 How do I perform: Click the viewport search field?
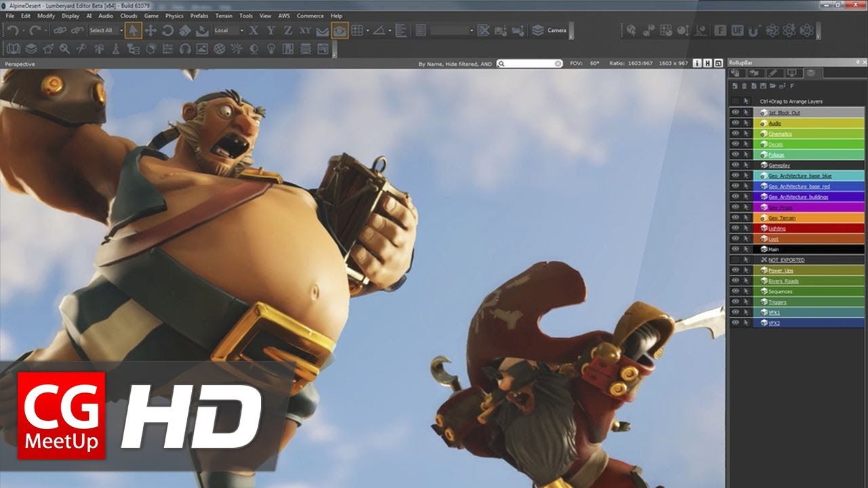[x=529, y=63]
